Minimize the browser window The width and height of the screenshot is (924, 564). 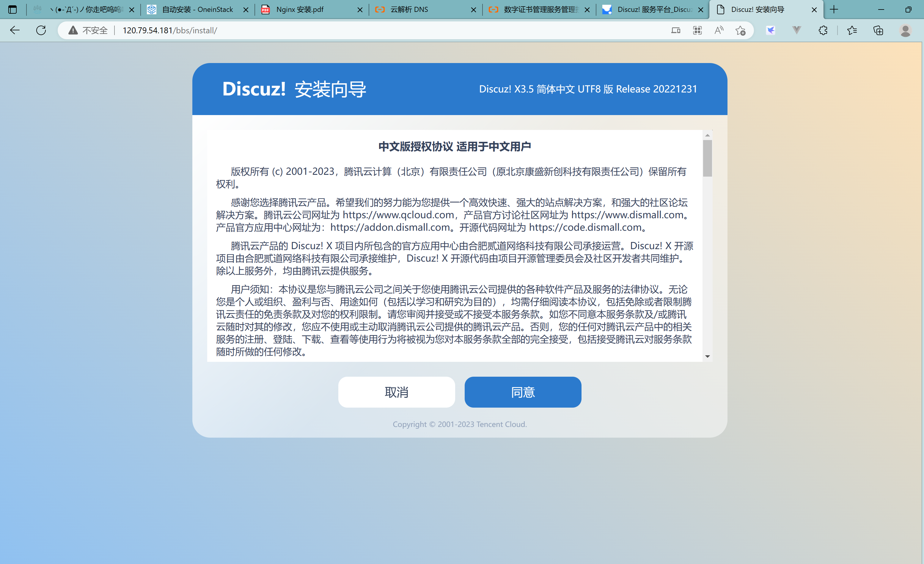coord(881,10)
